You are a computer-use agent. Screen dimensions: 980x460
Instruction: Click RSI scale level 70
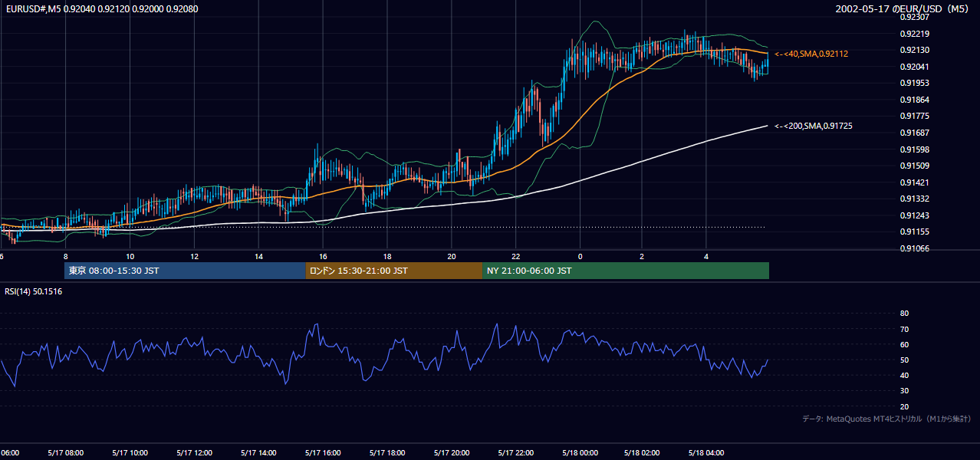point(904,329)
